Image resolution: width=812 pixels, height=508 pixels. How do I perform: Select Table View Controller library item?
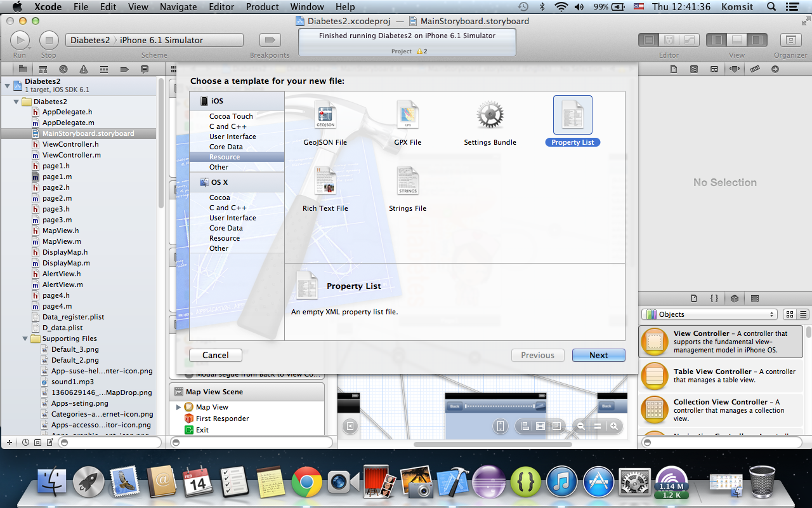721,376
